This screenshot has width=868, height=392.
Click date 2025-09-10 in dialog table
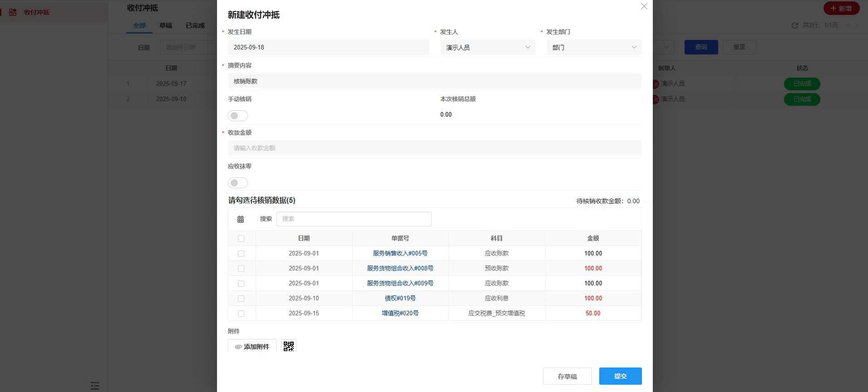(304, 298)
